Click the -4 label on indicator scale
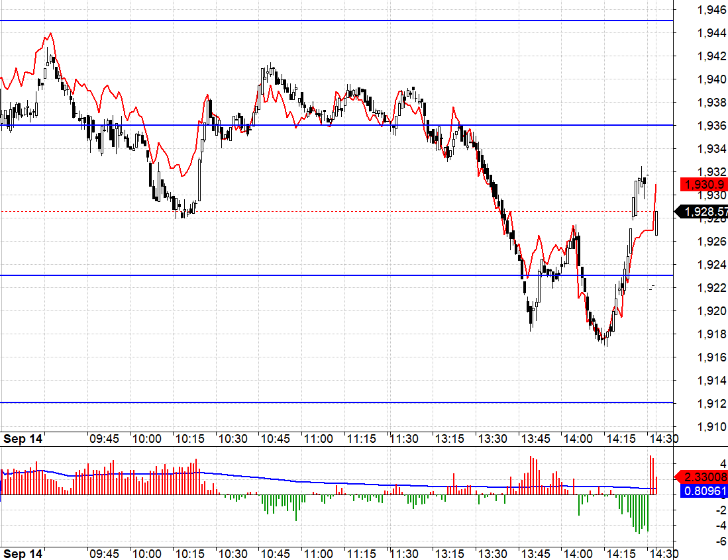 pos(721,526)
